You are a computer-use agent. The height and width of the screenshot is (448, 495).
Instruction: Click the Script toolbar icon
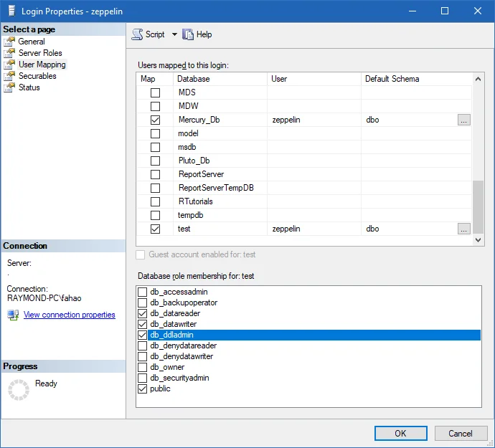[x=137, y=34]
